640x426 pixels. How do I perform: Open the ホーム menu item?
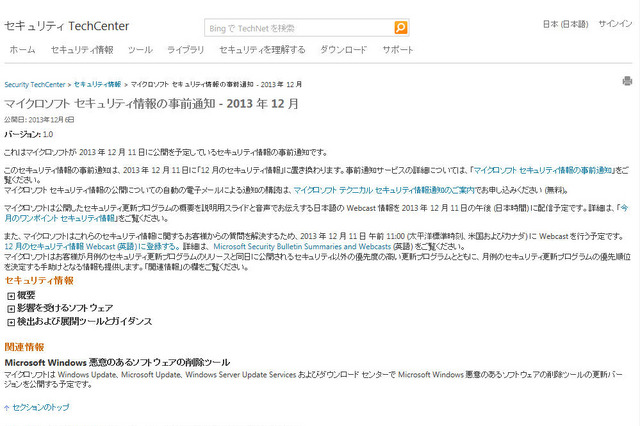pyautogui.click(x=22, y=50)
